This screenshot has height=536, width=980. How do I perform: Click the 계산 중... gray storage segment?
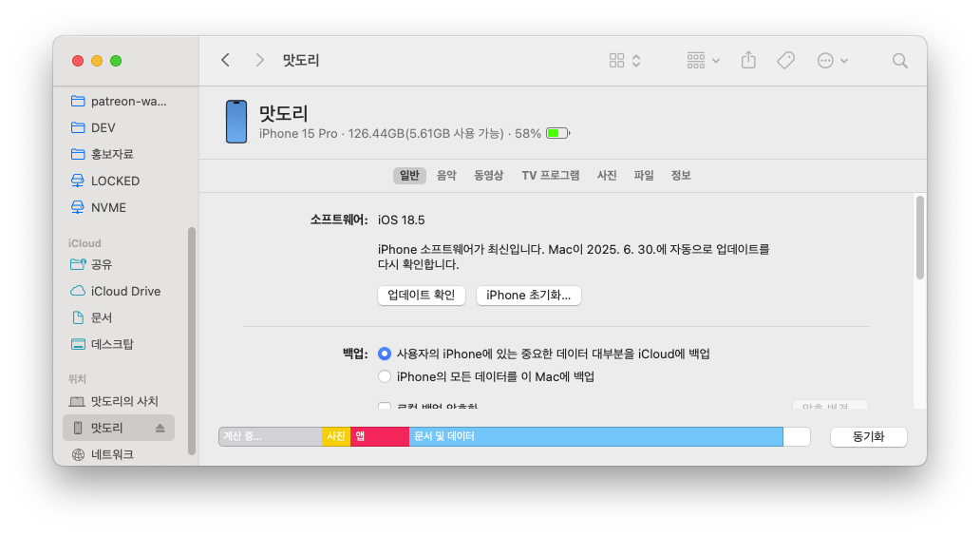pos(271,436)
